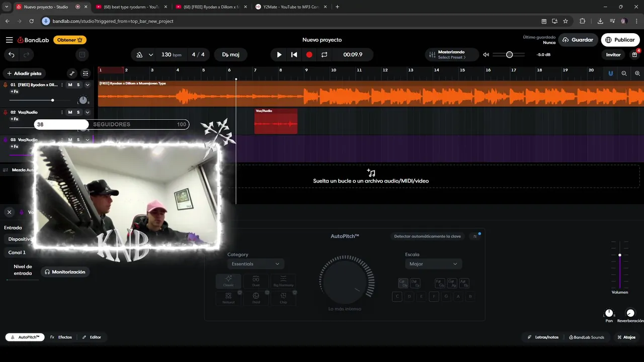Arm track 02 red microphone icon
Viewport: 644px width, 362px height.
pos(5,112)
